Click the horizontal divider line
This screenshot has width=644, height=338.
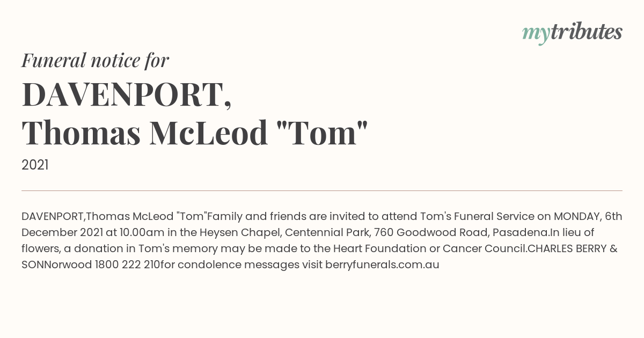(322, 190)
